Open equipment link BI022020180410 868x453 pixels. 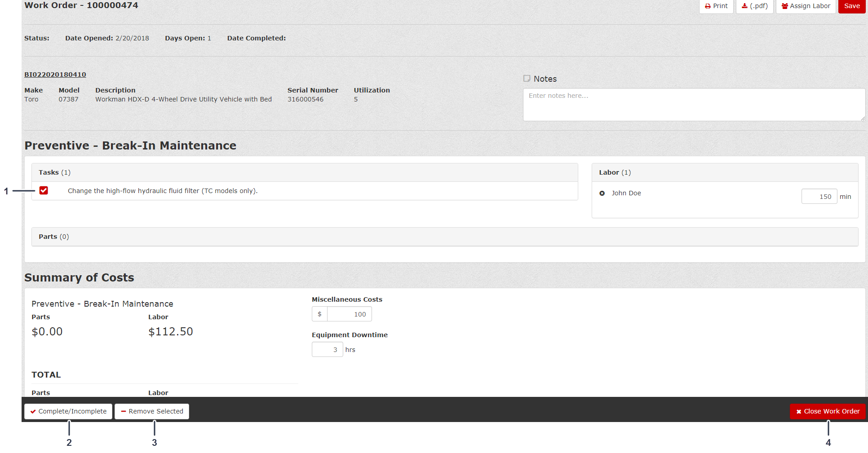tap(55, 75)
